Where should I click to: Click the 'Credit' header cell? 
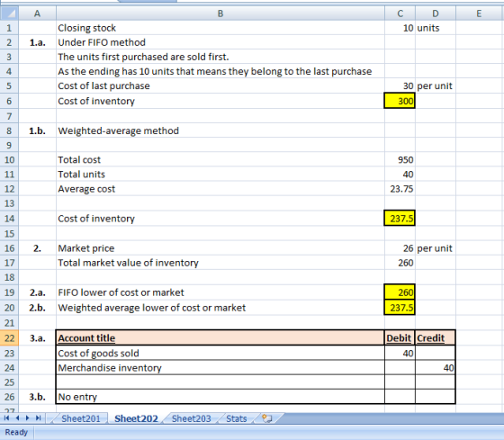tap(436, 337)
